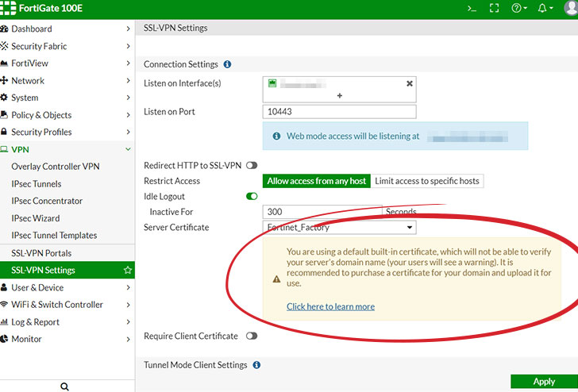Click the Listen on Port field
578x392 pixels.
(x=339, y=112)
